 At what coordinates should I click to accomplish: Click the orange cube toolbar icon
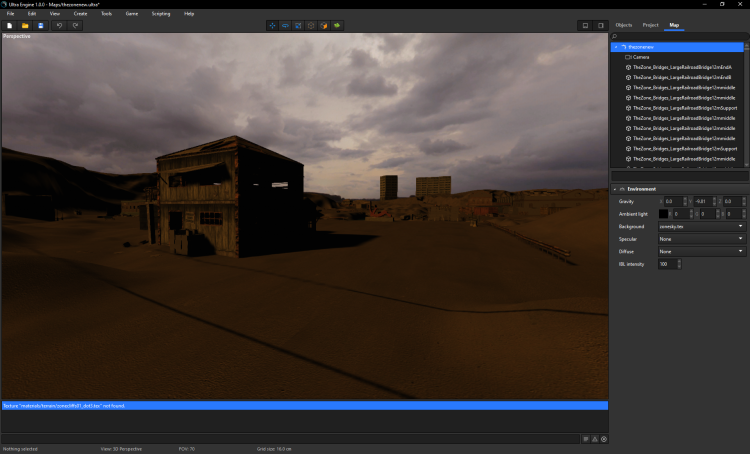(324, 25)
